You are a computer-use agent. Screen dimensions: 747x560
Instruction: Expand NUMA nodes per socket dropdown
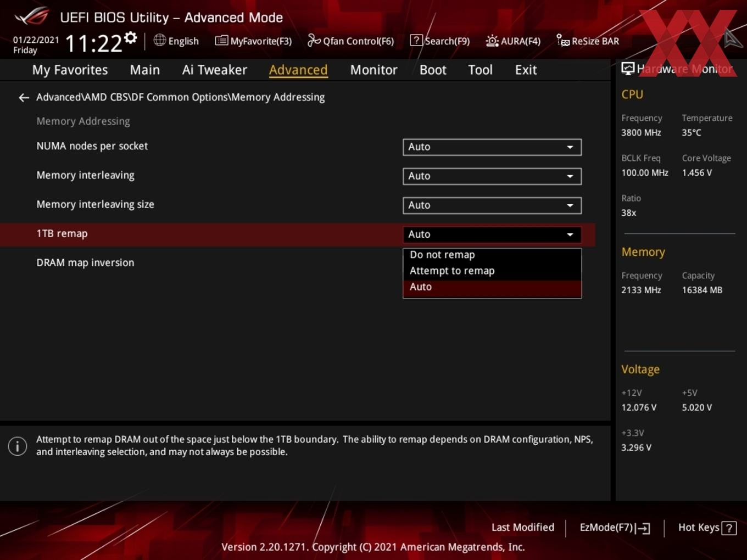[x=492, y=147]
